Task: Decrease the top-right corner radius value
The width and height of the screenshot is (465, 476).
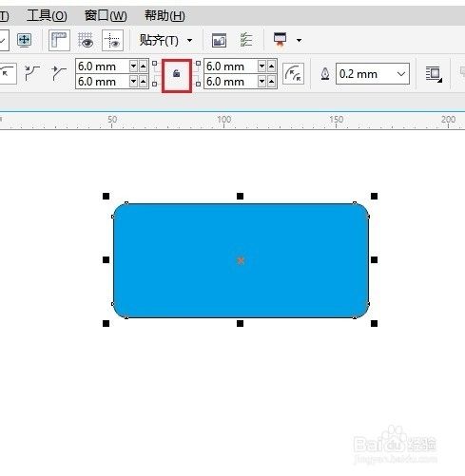Action: pos(262,67)
